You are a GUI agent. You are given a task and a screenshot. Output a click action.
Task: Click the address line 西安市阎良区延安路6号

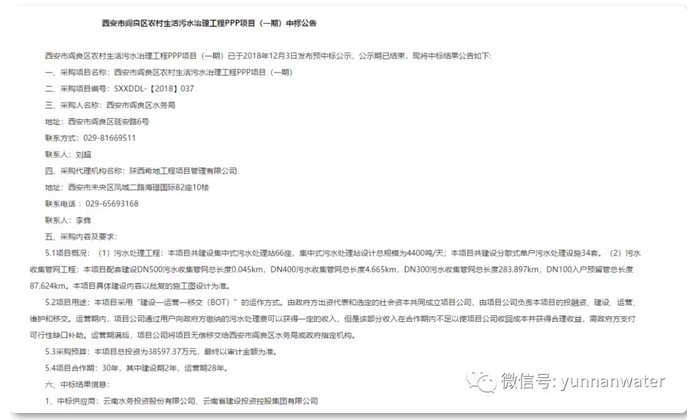[107, 121]
